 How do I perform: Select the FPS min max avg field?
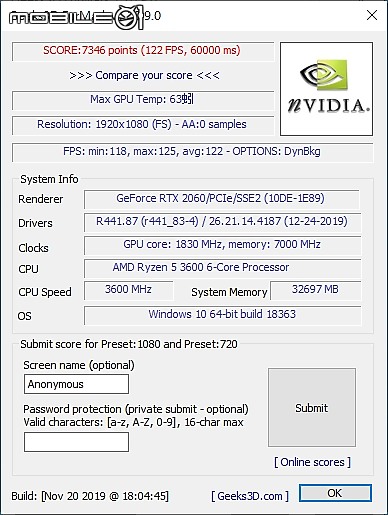click(192, 152)
